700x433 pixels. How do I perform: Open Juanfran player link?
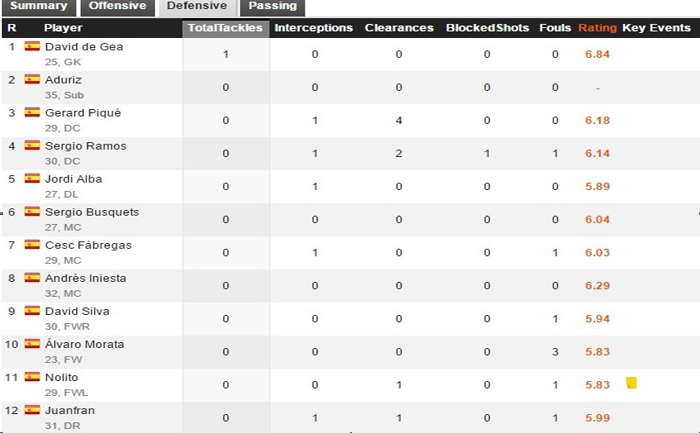coord(70,410)
